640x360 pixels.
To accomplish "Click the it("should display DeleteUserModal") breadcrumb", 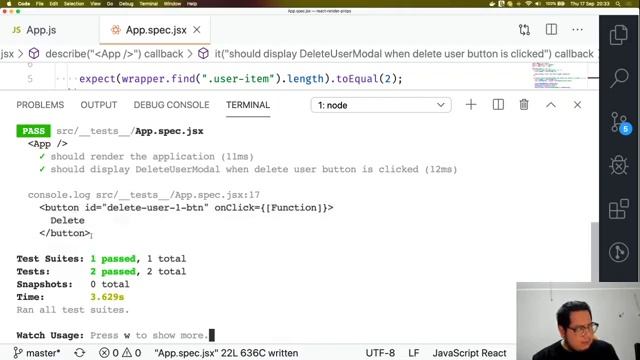I will point(404,54).
